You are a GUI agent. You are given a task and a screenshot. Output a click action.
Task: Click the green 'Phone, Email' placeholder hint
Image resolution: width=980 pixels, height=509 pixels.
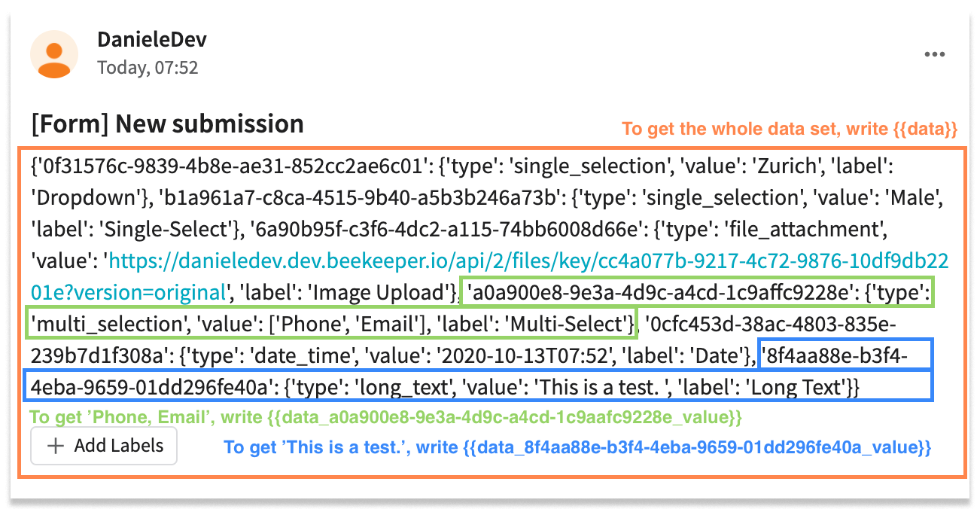click(386, 416)
